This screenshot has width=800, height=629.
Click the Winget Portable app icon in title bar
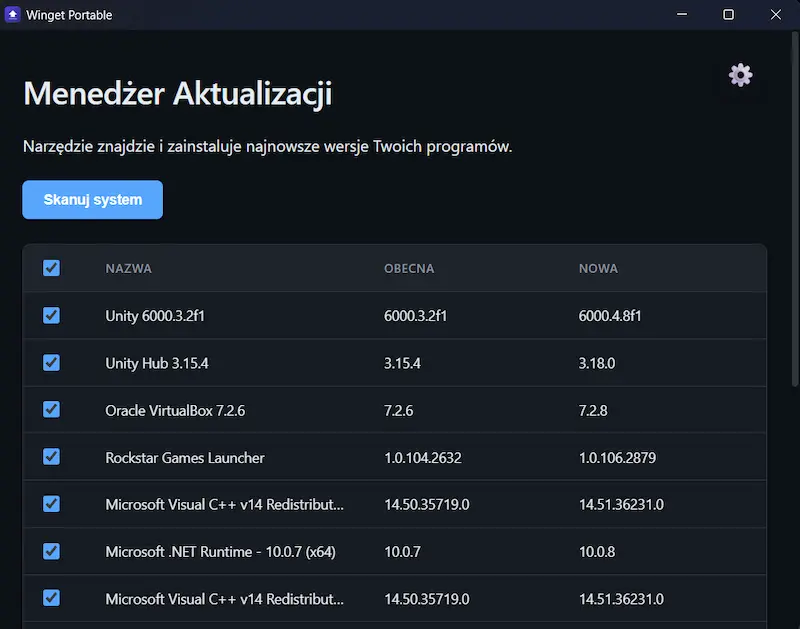pos(13,14)
